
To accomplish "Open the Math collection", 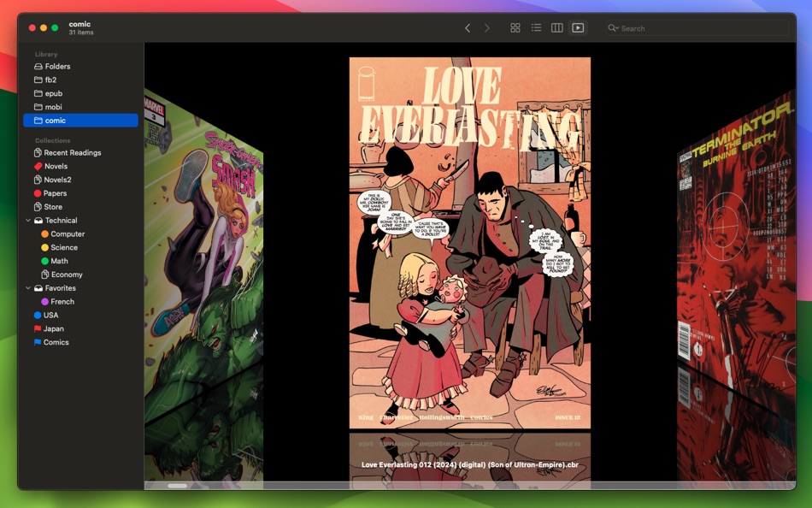I will 81,261.
